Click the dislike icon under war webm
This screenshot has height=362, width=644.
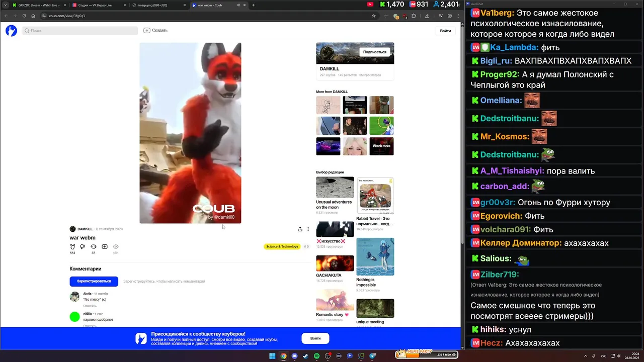click(x=83, y=246)
